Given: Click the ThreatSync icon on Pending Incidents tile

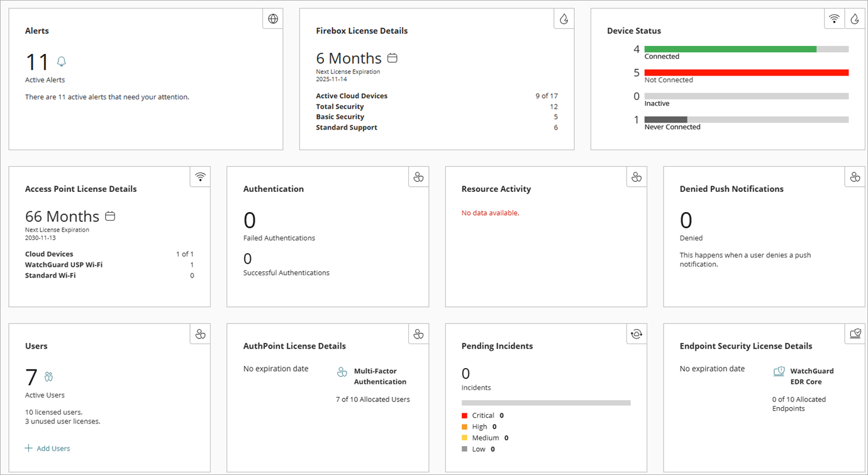Looking at the screenshot, I should click(x=636, y=334).
